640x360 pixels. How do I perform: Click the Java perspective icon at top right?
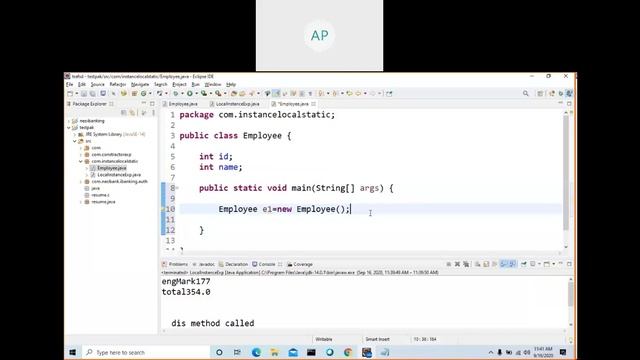(569, 93)
